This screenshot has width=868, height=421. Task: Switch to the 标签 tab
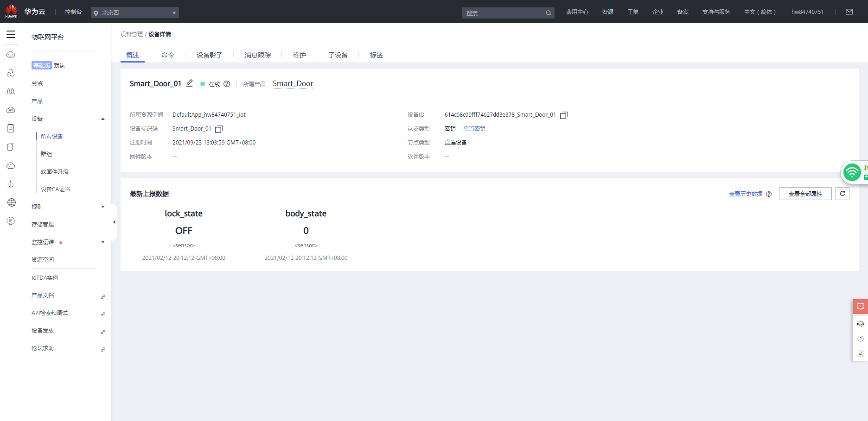click(x=377, y=55)
